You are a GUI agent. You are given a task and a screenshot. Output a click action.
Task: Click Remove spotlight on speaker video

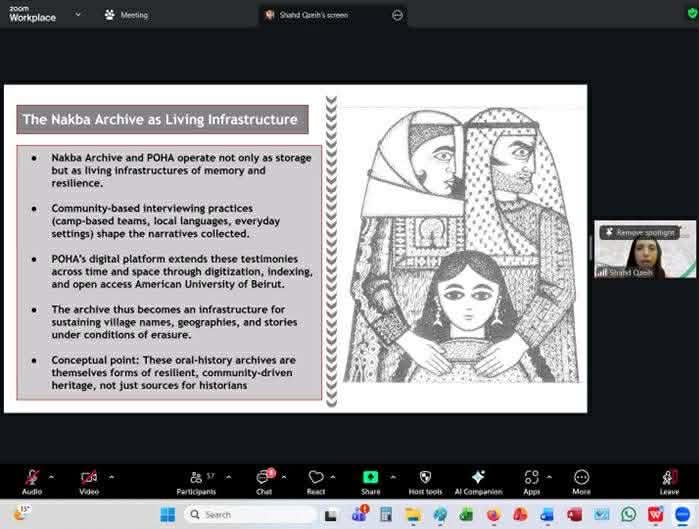pyautogui.click(x=640, y=232)
